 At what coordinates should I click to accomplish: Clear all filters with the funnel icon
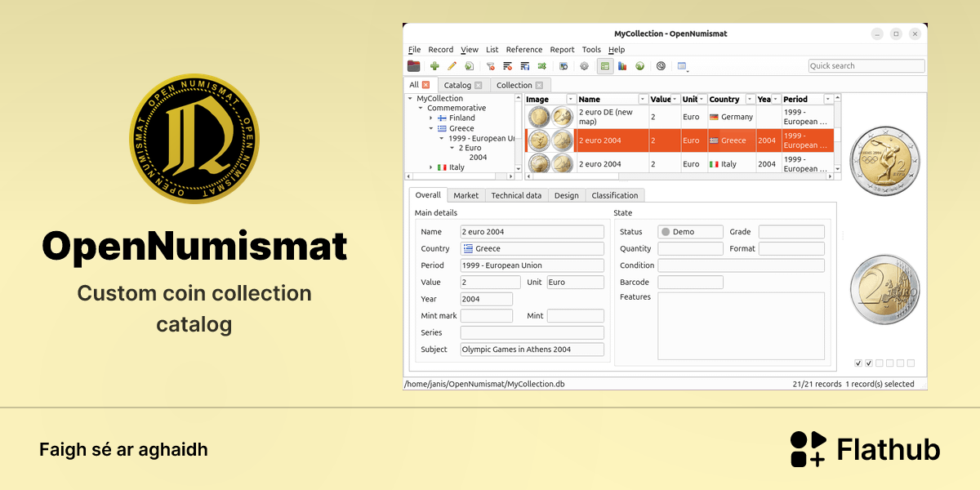[x=491, y=66]
